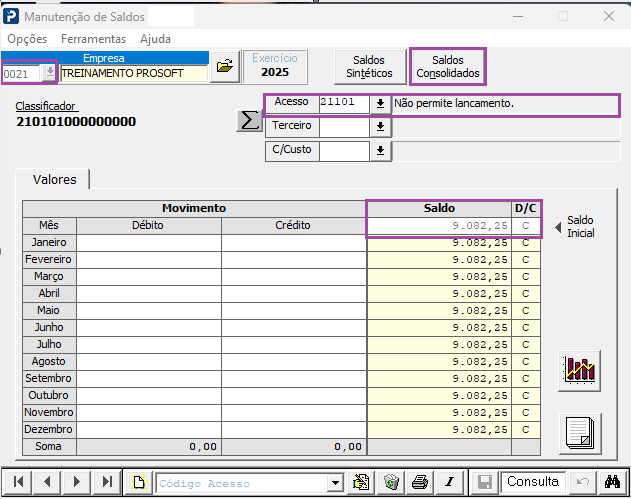The height and width of the screenshot is (499, 631).
Task: Click the binoculars search icon
Action: pyautogui.click(x=612, y=482)
